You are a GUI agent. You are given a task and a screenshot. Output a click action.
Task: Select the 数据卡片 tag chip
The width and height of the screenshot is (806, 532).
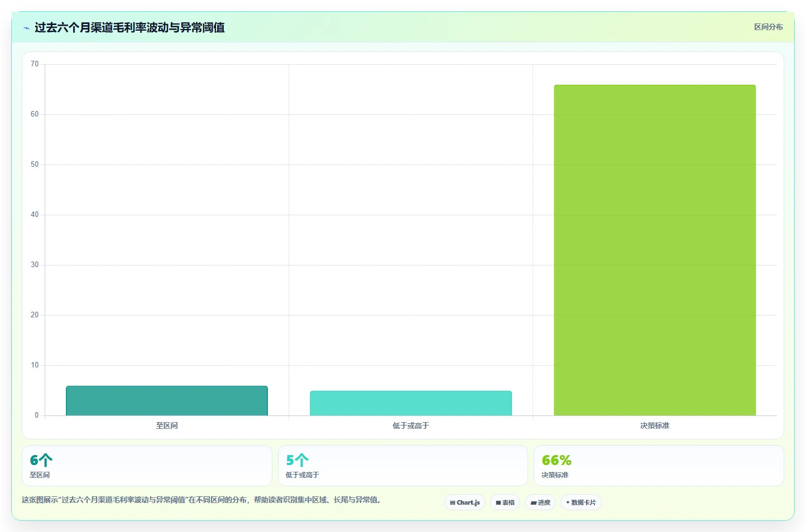click(581, 502)
